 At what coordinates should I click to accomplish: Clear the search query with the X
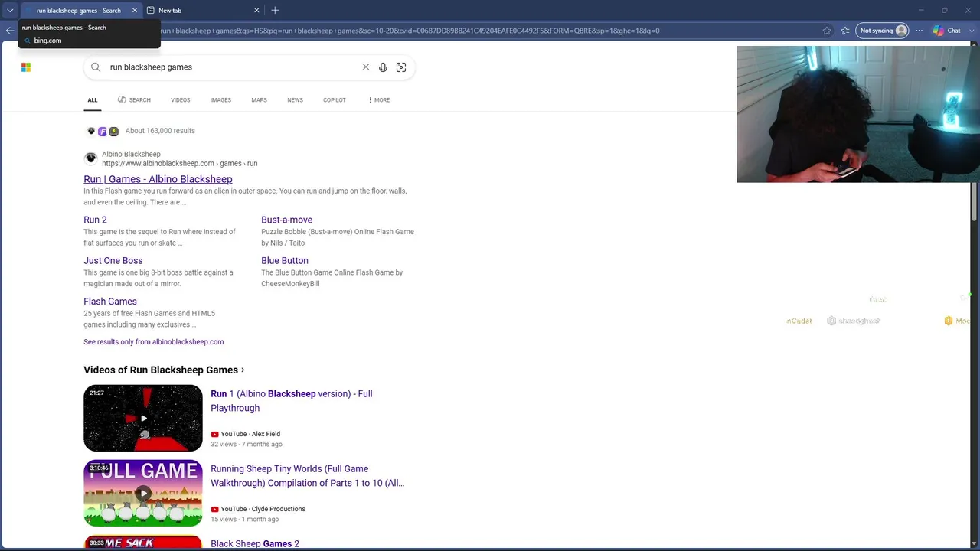(366, 67)
